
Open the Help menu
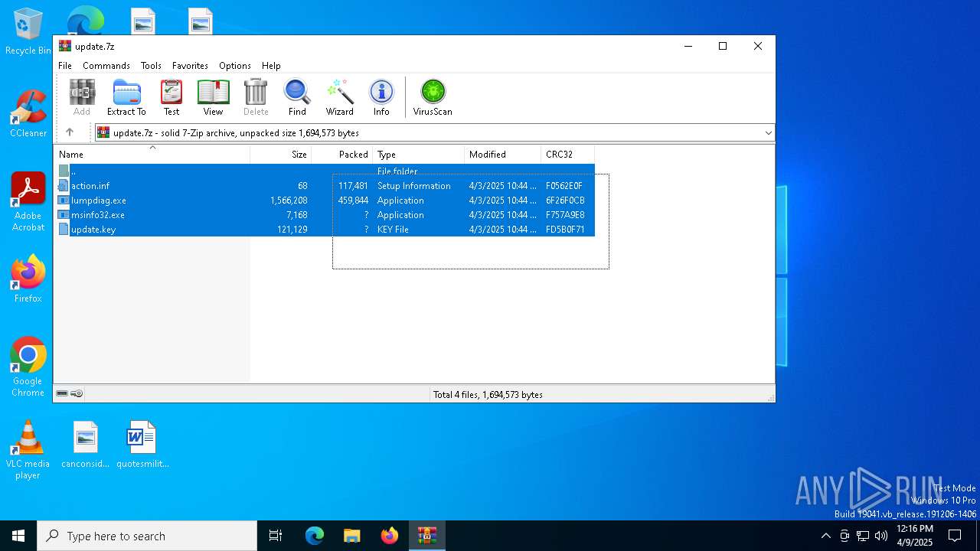point(271,66)
